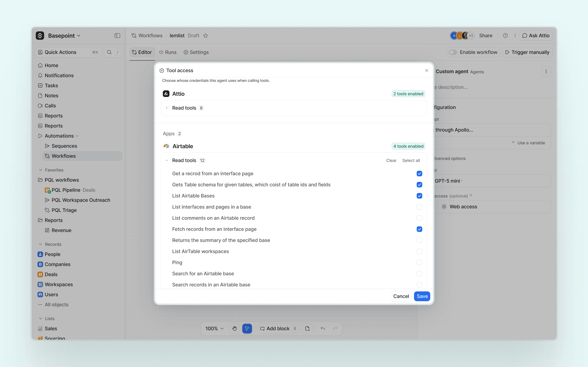Switch to the Settings tab
This screenshot has width=588, height=367.
click(196, 52)
